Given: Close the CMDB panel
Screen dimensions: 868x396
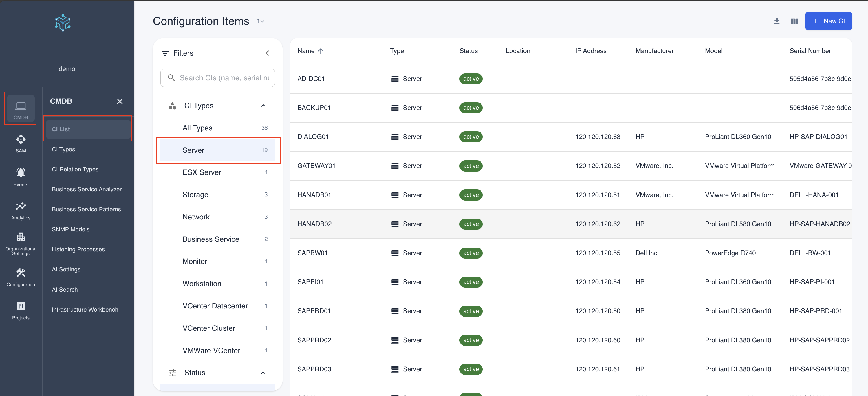Looking at the screenshot, I should pos(120,101).
